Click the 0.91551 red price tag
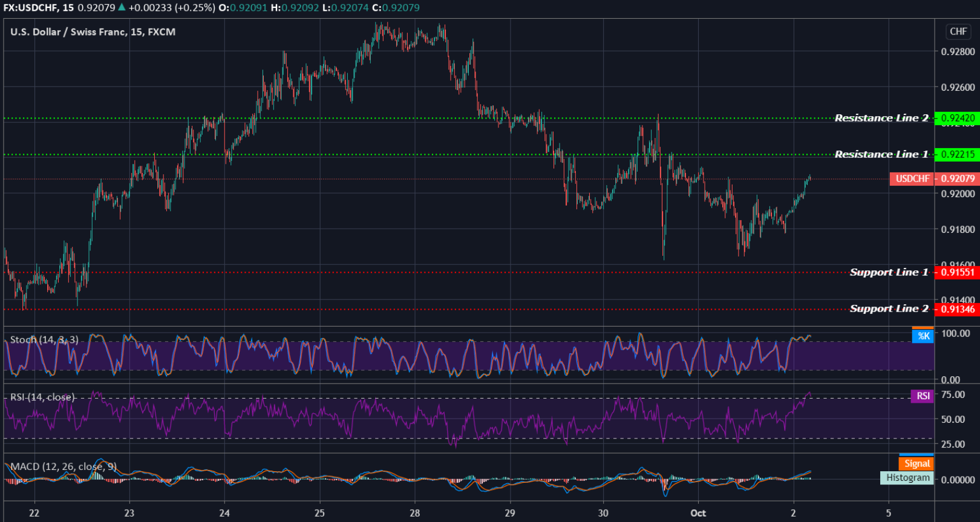The width and height of the screenshot is (980, 522). tap(957, 272)
